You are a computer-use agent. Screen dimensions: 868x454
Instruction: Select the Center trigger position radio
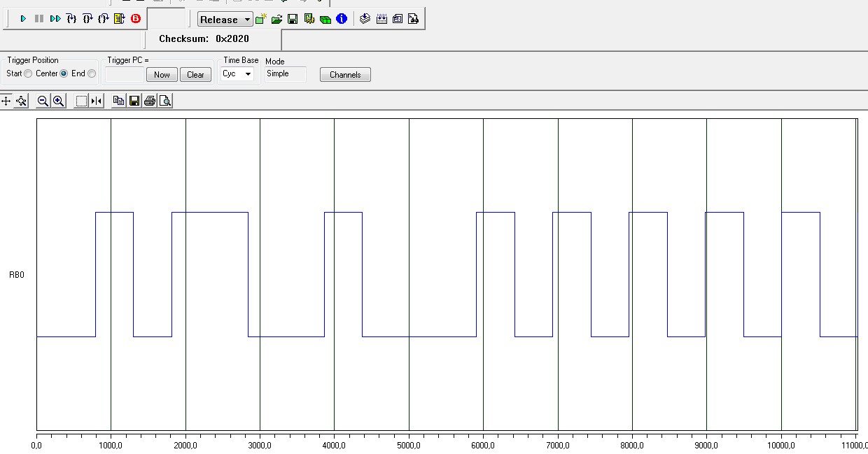pos(64,73)
